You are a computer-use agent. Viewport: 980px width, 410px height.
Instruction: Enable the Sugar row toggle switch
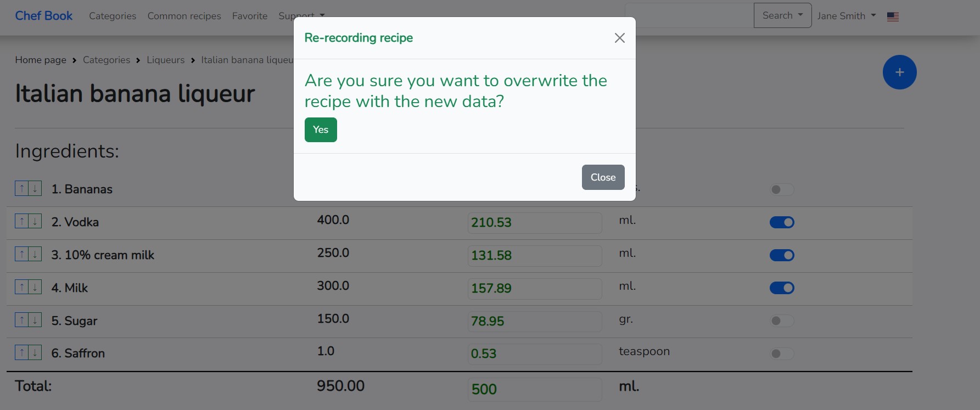(x=782, y=321)
